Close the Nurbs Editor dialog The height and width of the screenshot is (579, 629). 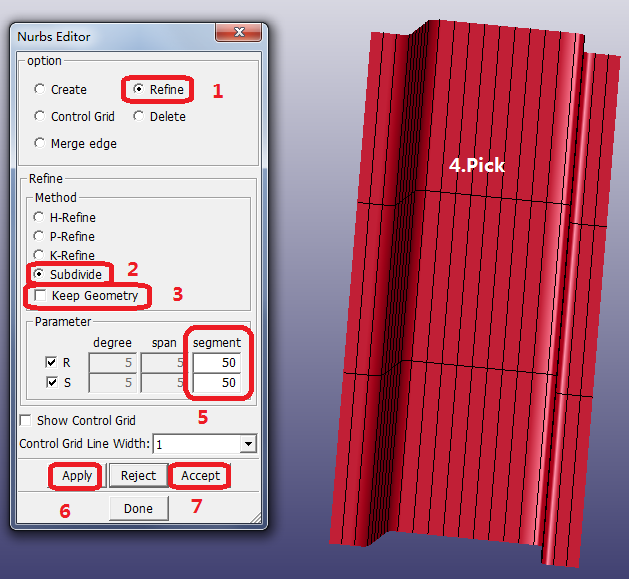point(239,32)
